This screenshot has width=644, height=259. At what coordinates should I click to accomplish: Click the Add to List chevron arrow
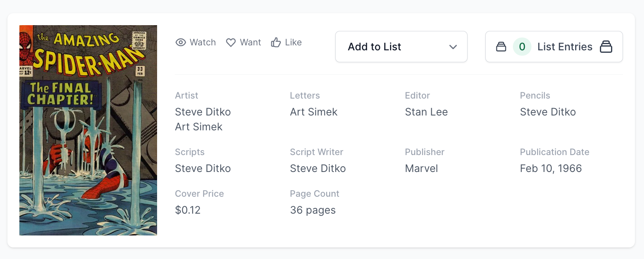click(453, 47)
